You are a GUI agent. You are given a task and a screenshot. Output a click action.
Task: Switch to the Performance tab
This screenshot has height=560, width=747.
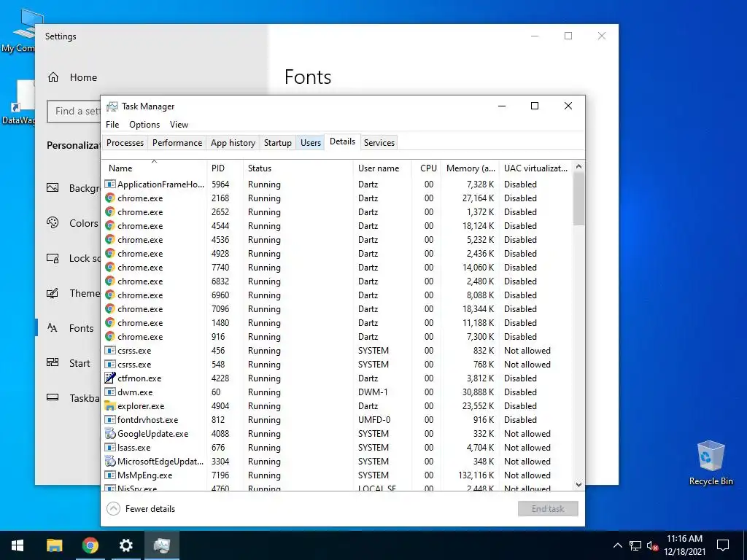(x=177, y=143)
